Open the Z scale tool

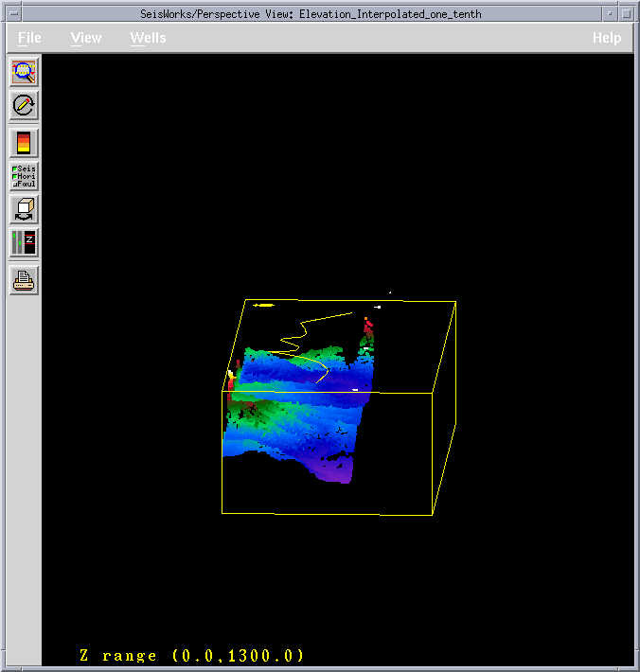[24, 243]
